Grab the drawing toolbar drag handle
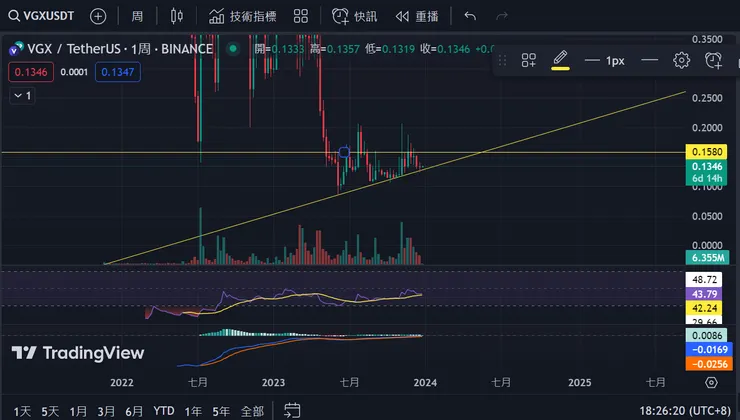This screenshot has height=420, width=740. pyautogui.click(x=503, y=60)
